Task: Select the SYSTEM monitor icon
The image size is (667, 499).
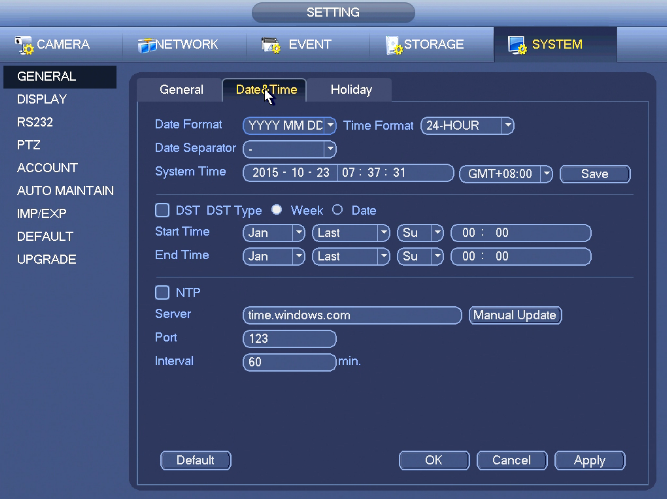Action: tap(517, 45)
